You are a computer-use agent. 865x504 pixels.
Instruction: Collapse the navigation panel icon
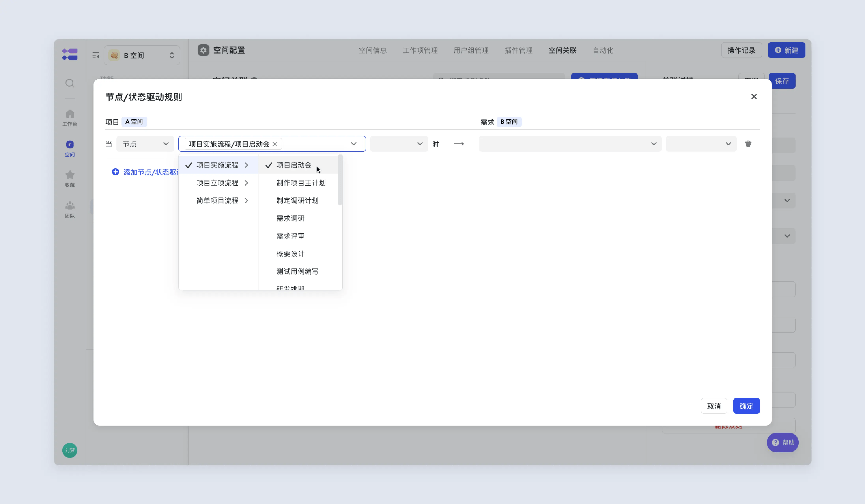tap(96, 55)
